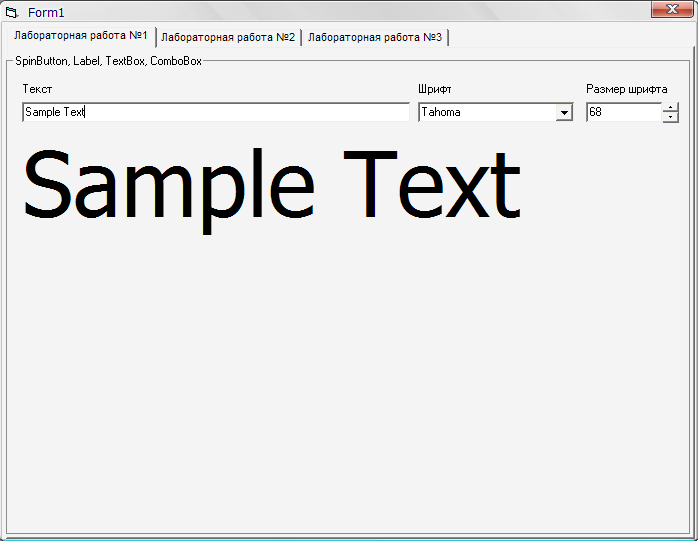Image resolution: width=698 pixels, height=541 pixels.
Task: Decrease font size with spin down arrow
Action: click(670, 117)
